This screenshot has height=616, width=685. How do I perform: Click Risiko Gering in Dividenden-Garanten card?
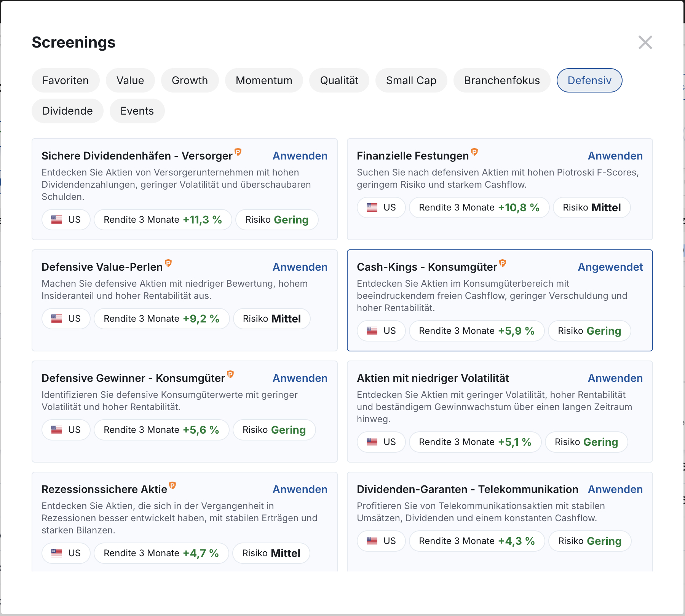tap(590, 541)
